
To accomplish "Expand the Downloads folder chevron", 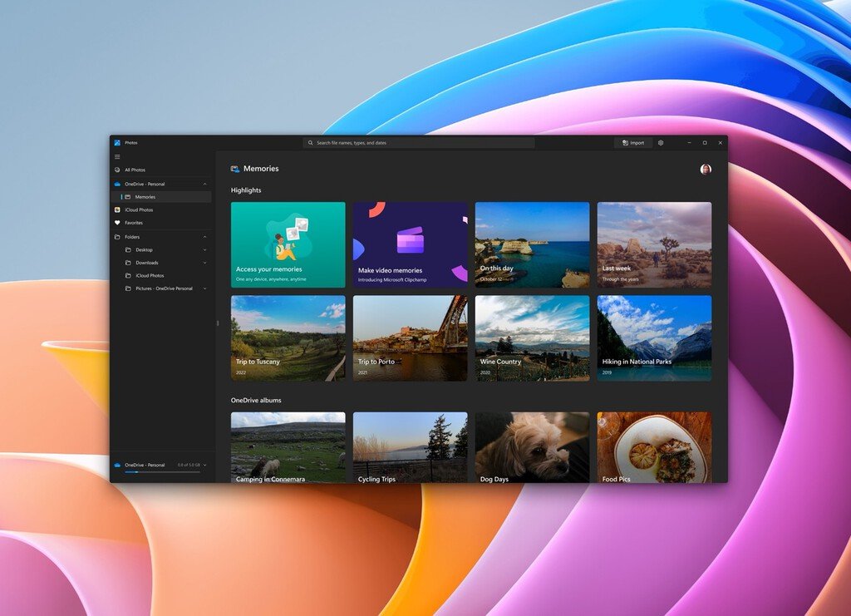I will (204, 263).
